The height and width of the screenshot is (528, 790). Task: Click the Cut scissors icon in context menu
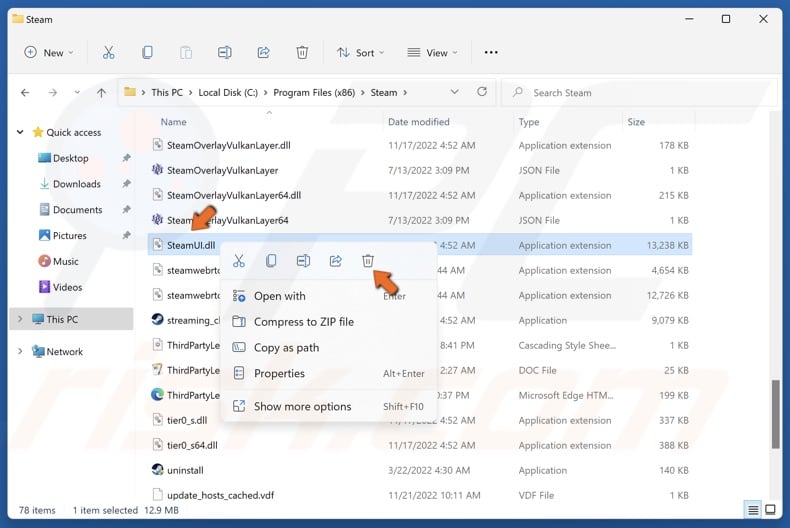coord(239,261)
